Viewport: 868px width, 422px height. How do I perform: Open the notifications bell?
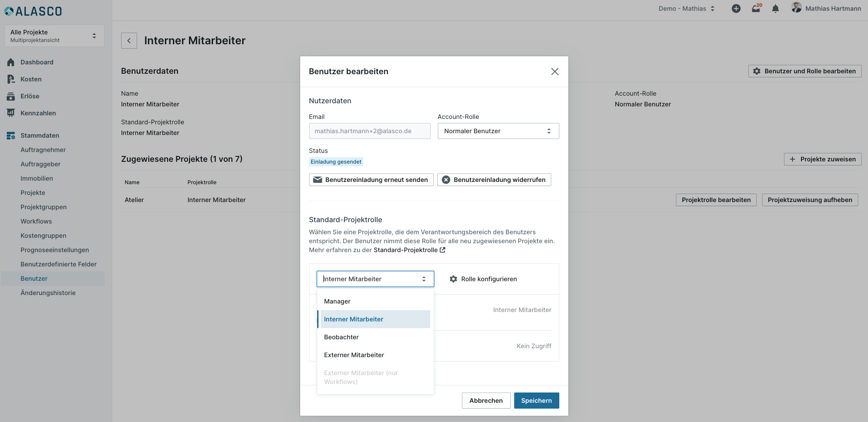[776, 8]
